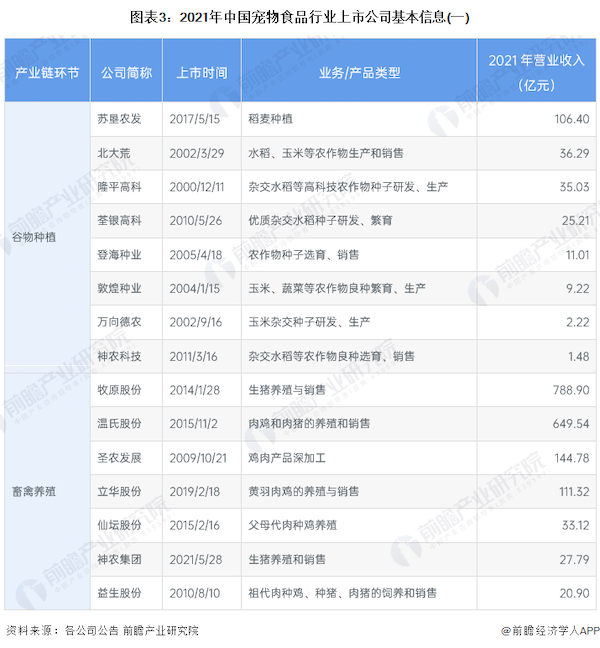Click listing date '2015/11/2'
600x648 pixels.
coord(193,424)
